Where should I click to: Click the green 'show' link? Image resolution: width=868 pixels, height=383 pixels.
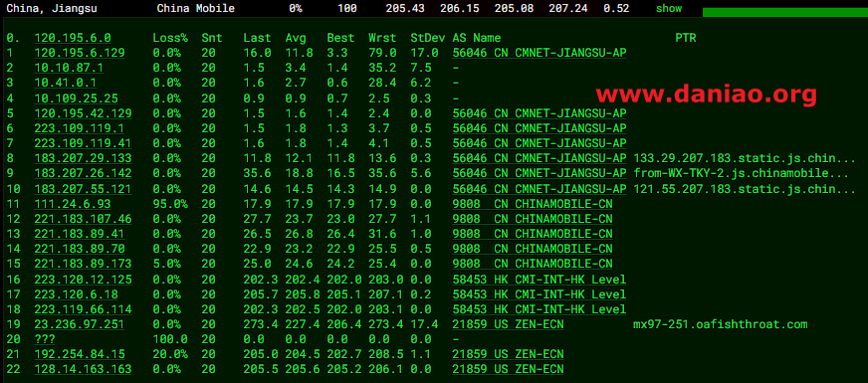[669, 8]
